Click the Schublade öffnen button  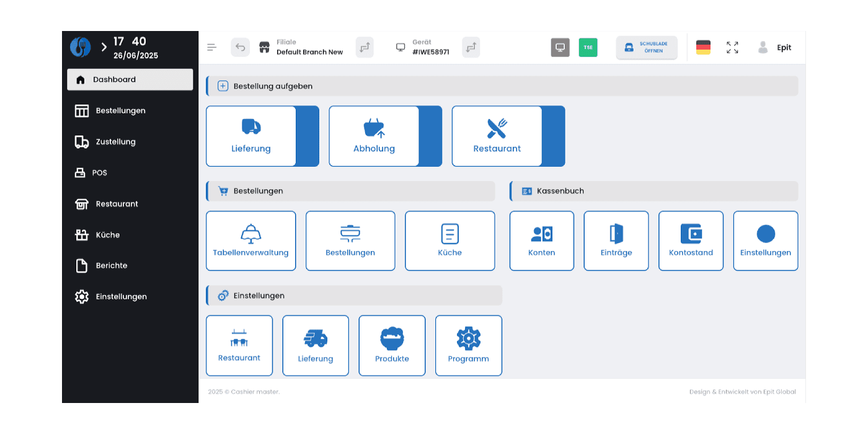(646, 48)
